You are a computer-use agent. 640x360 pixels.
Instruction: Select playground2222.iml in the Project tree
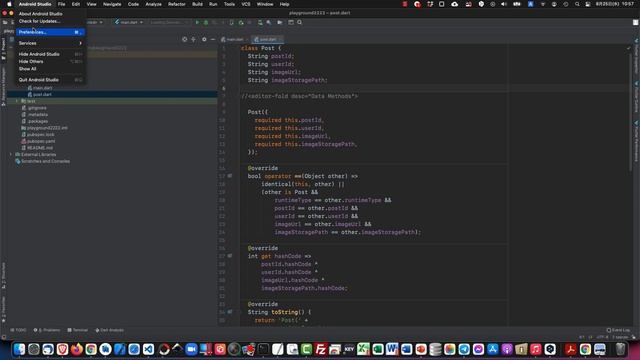click(x=44, y=128)
